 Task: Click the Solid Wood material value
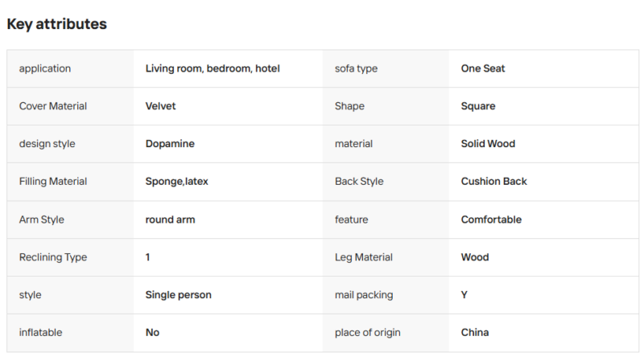point(488,144)
